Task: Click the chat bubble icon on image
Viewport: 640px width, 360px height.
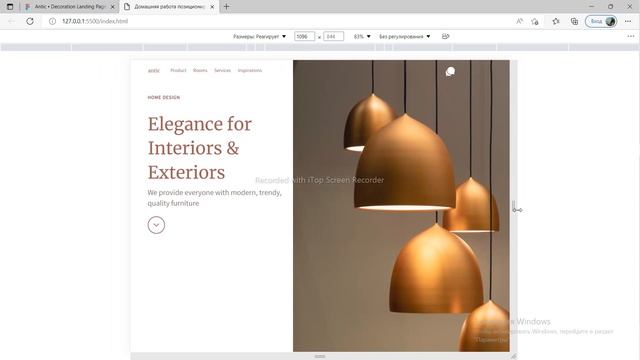Action: [450, 71]
